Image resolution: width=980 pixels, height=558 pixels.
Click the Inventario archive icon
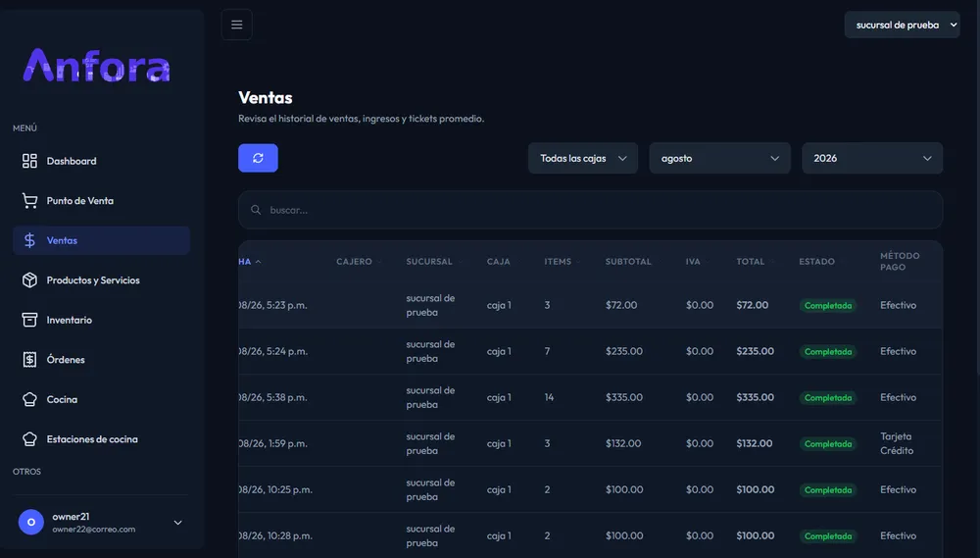pos(29,320)
